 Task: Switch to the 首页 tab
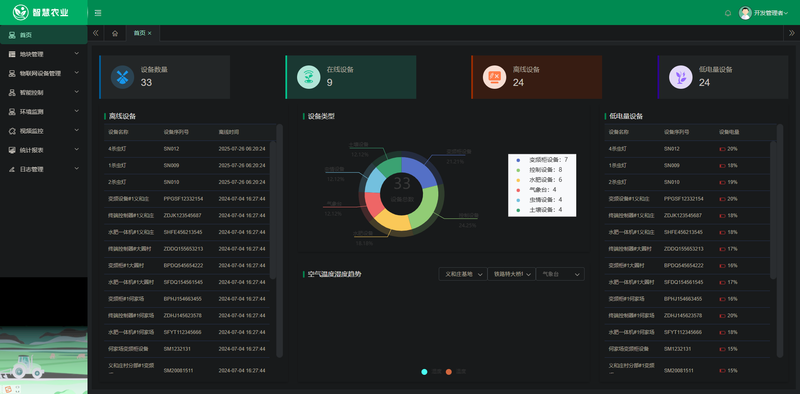click(139, 33)
